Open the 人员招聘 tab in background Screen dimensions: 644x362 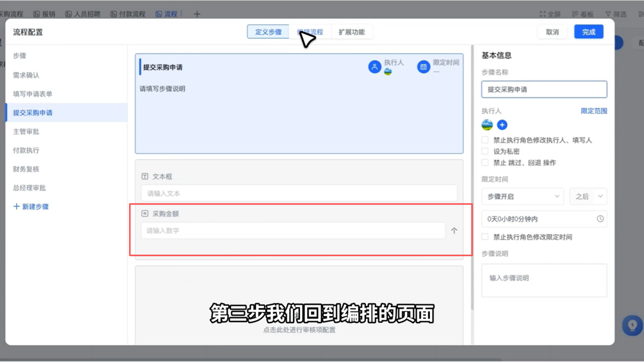(x=82, y=14)
